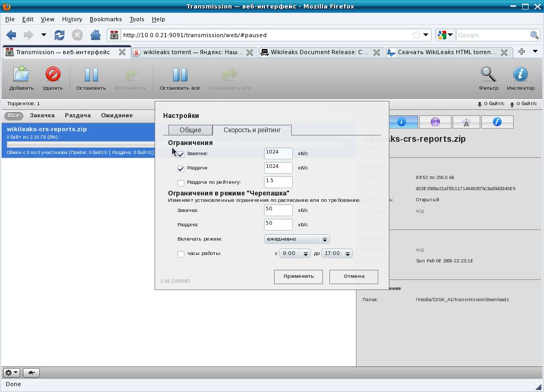Click the Остановить всё icon
Screen dimensions: 544x392
180,75
